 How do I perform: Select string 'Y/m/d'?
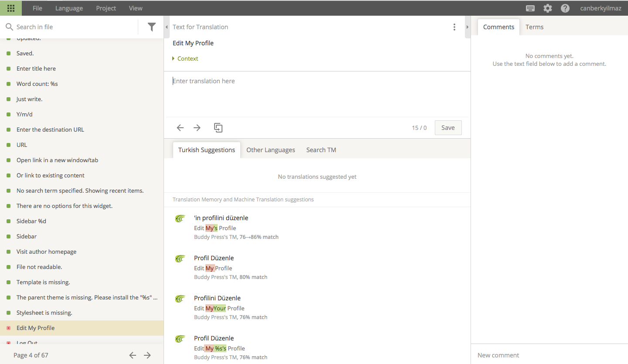(82, 114)
